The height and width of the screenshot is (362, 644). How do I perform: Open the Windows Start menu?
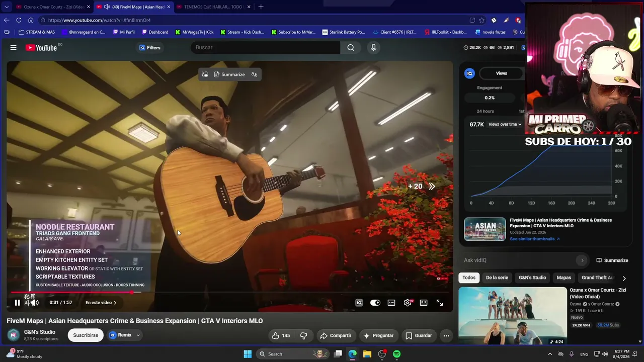(x=248, y=354)
